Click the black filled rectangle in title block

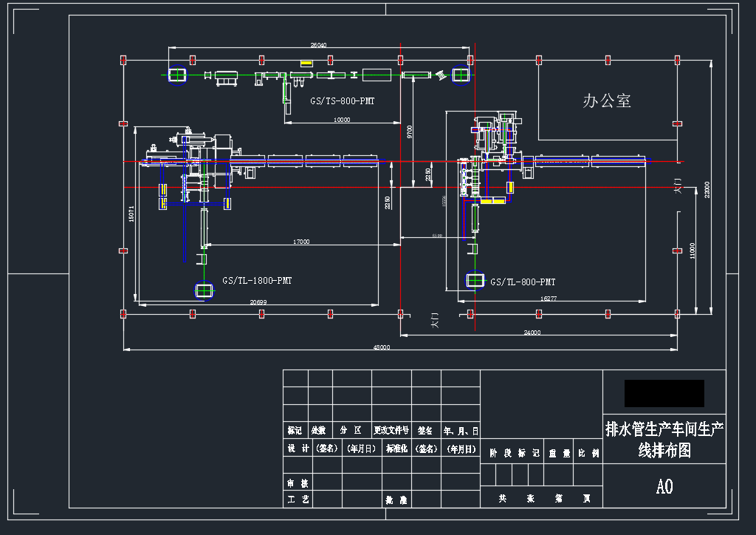click(664, 393)
